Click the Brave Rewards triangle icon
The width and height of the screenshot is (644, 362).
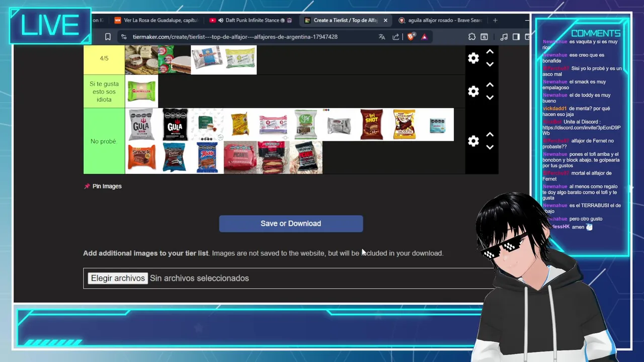pyautogui.click(x=424, y=37)
